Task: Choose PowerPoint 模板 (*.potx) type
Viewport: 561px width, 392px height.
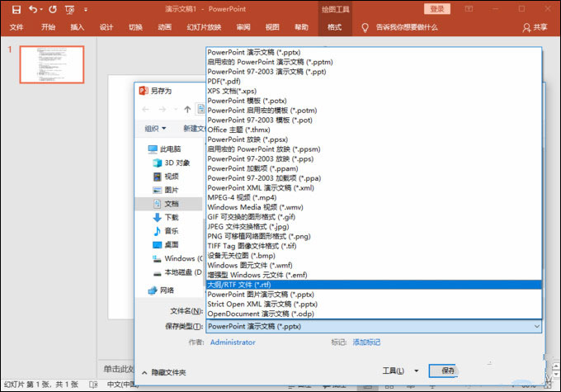Action: point(374,101)
